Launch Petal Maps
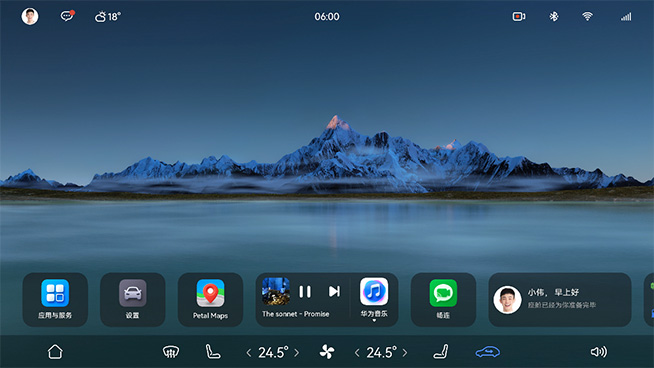Screen dimensions: 654x368 tap(210, 300)
